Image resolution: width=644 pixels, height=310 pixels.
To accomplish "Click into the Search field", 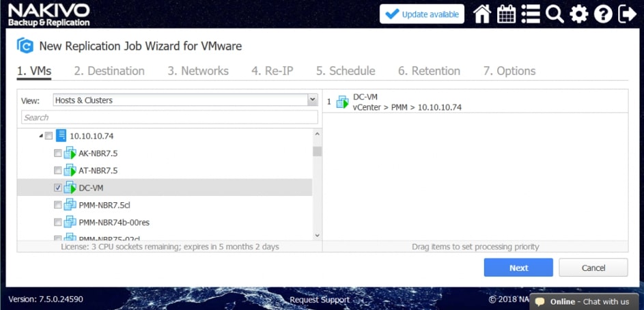I will tap(169, 117).
